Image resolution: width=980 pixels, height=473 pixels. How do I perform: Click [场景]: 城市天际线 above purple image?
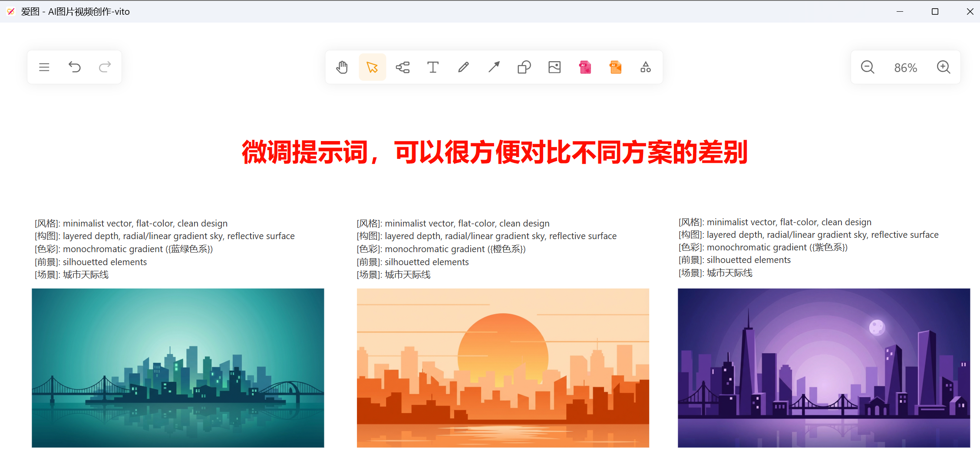pyautogui.click(x=716, y=273)
